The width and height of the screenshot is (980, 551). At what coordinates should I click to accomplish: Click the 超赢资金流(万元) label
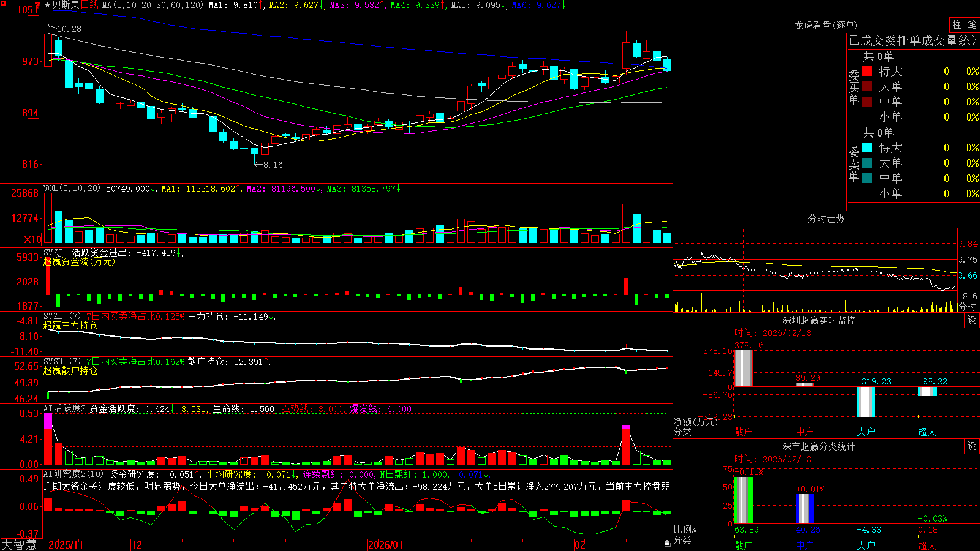pyautogui.click(x=79, y=261)
